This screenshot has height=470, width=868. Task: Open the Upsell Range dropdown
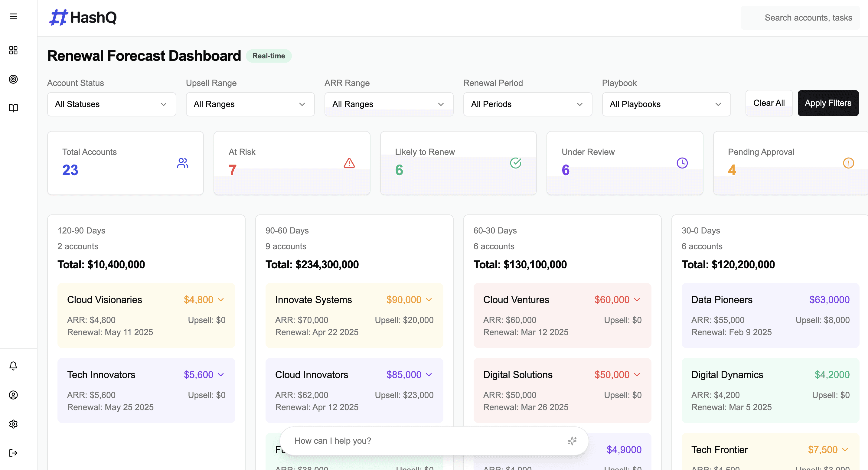tap(250, 104)
